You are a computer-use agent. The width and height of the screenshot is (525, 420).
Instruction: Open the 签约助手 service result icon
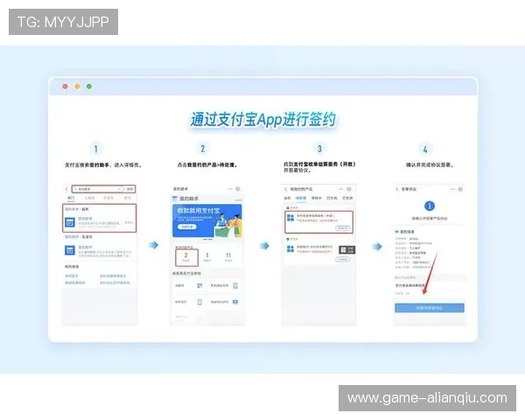click(x=70, y=222)
